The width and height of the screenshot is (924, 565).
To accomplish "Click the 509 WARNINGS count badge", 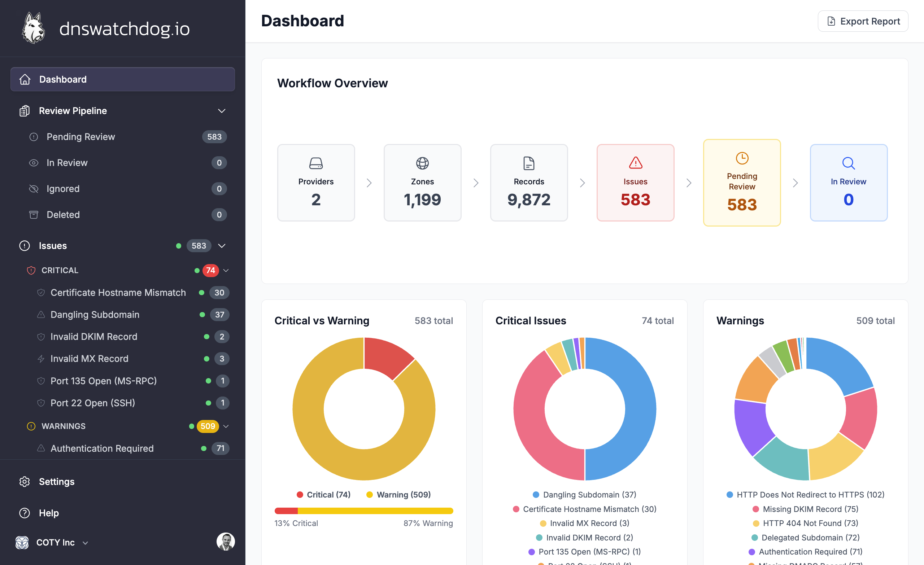I will tap(208, 426).
